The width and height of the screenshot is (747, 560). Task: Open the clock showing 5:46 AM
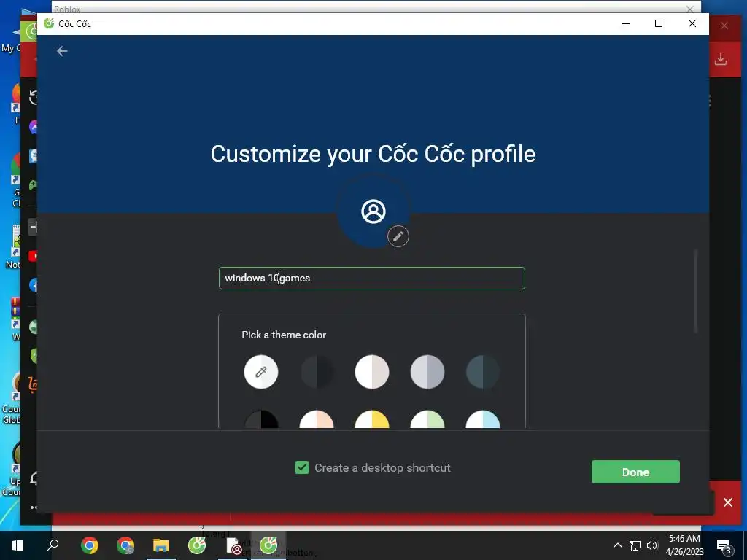click(x=684, y=545)
